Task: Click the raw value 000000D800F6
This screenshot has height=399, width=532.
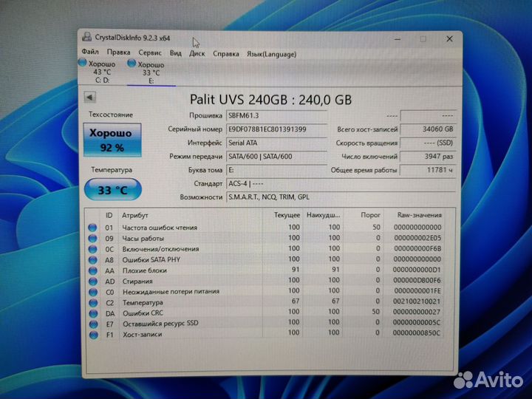Action: [x=417, y=280]
